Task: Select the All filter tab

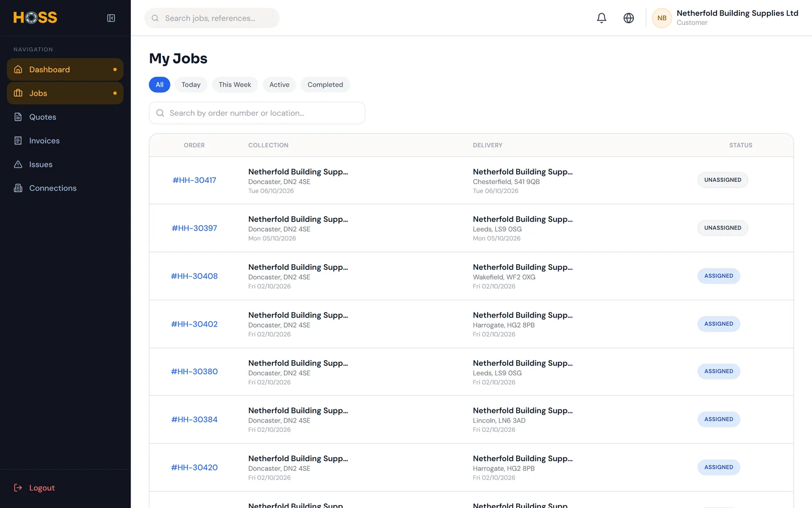Action: (159, 85)
